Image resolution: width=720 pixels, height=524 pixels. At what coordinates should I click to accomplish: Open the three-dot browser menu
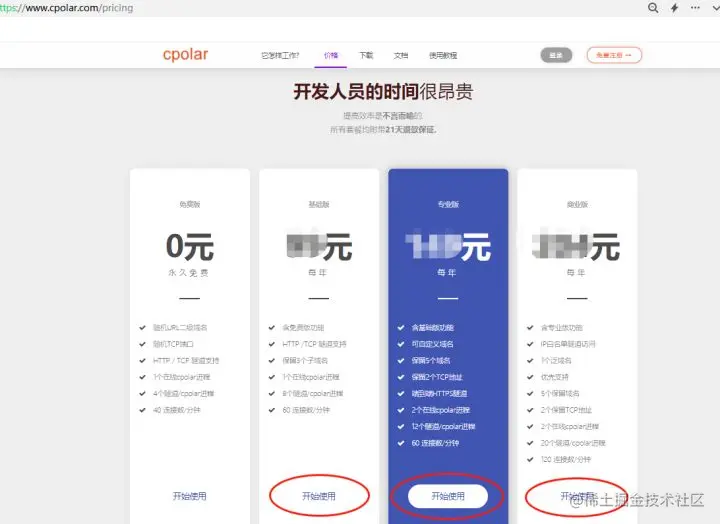point(695,8)
